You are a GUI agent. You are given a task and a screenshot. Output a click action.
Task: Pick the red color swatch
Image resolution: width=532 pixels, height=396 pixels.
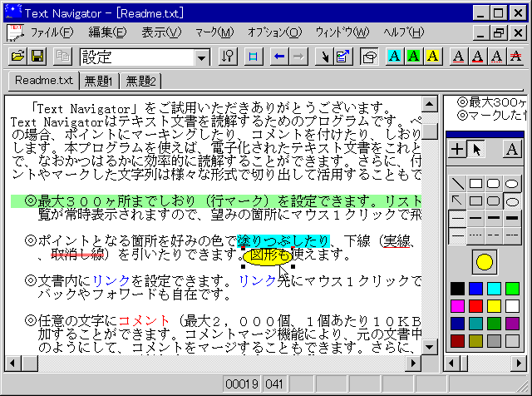475,306
